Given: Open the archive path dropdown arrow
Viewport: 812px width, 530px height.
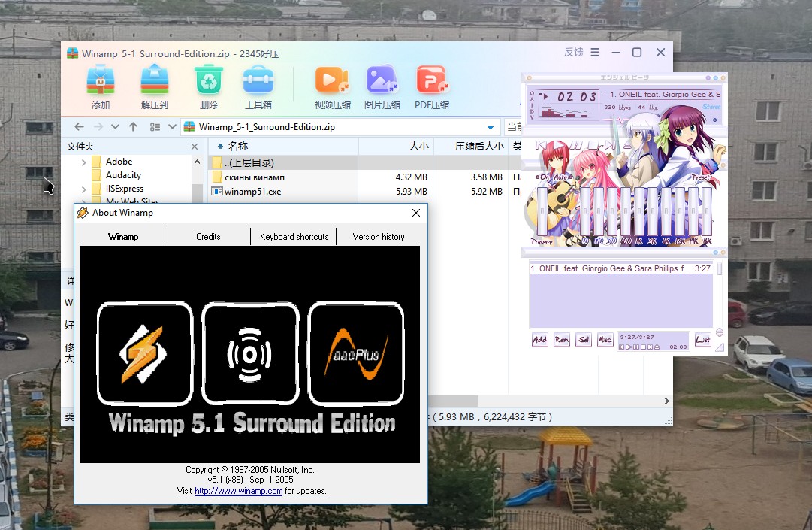Looking at the screenshot, I should pyautogui.click(x=490, y=128).
